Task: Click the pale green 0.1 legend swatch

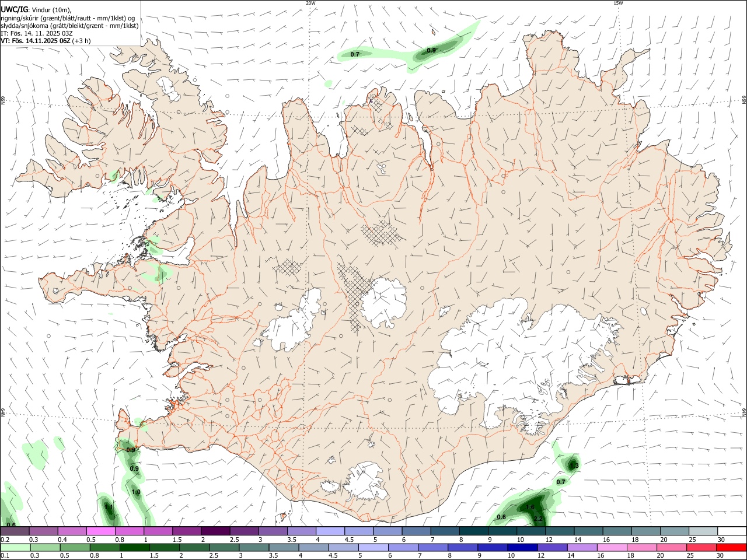Action: tap(15, 547)
